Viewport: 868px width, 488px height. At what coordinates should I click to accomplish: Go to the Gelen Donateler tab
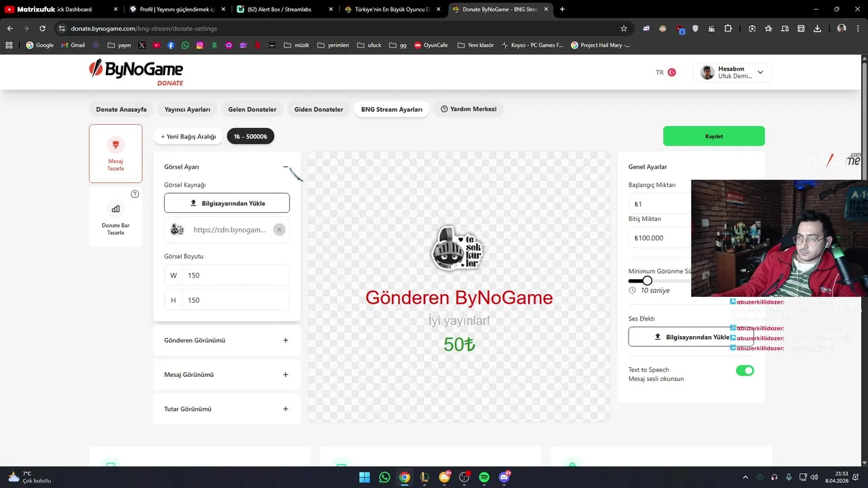tap(252, 109)
